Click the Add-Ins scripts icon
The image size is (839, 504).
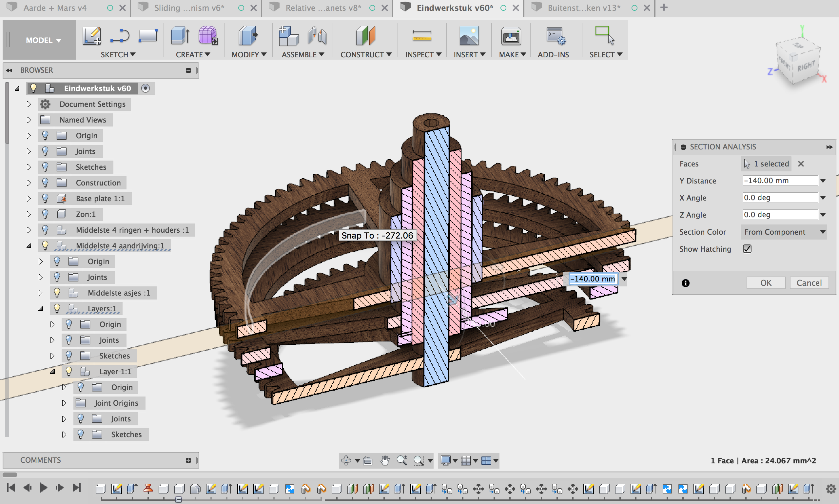tap(556, 36)
